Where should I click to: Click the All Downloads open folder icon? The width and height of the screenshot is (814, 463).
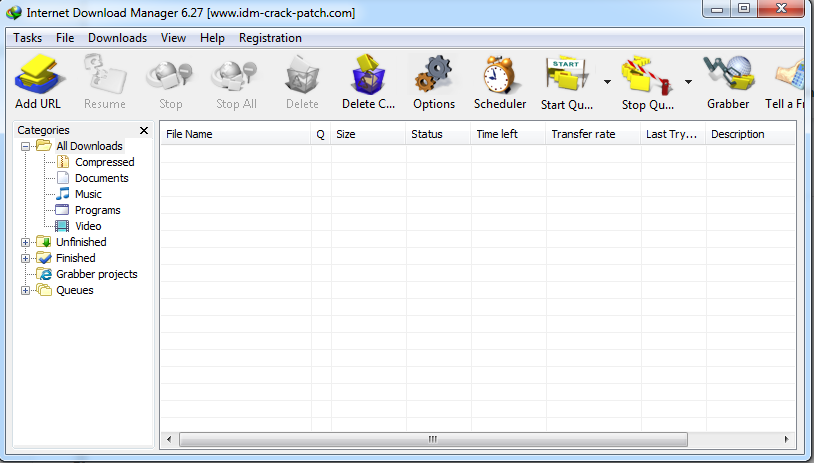[44, 146]
